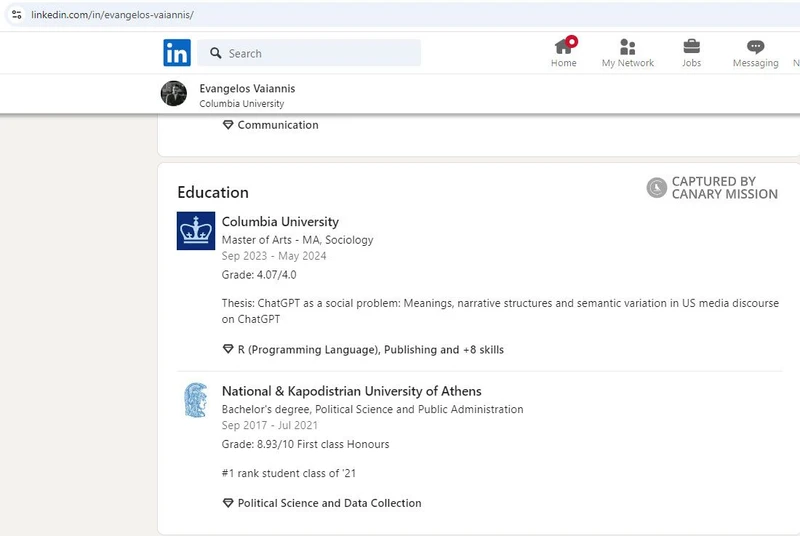Click the University of Athens logo
Image resolution: width=800 pixels, height=536 pixels.
(196, 400)
